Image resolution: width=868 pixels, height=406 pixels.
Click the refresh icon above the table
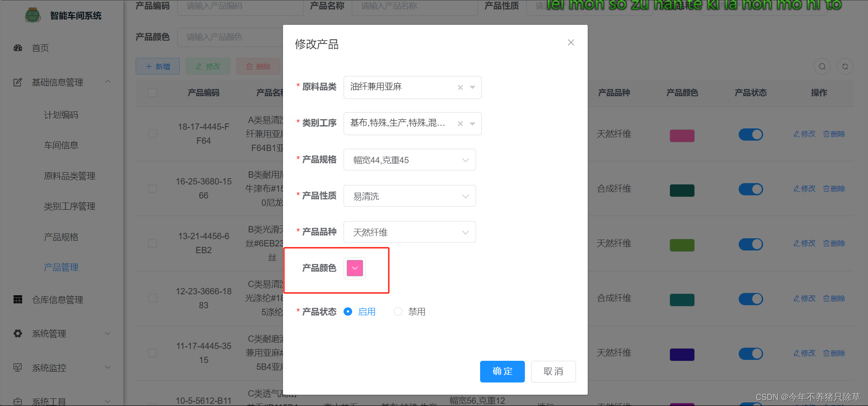point(845,66)
